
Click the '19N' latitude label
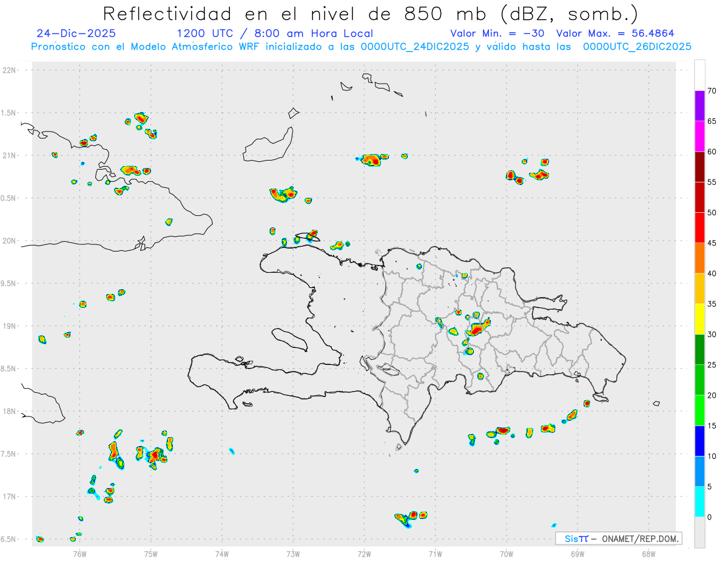10,326
